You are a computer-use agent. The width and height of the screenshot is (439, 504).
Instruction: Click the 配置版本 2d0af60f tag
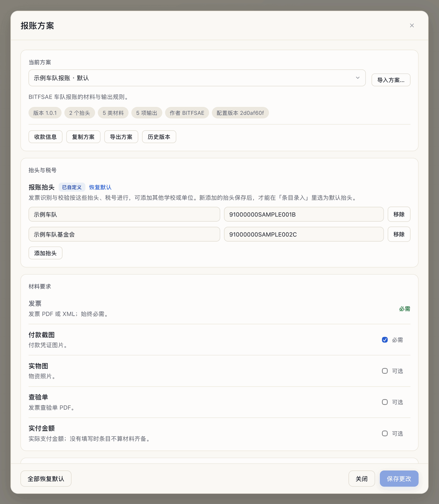(x=240, y=113)
